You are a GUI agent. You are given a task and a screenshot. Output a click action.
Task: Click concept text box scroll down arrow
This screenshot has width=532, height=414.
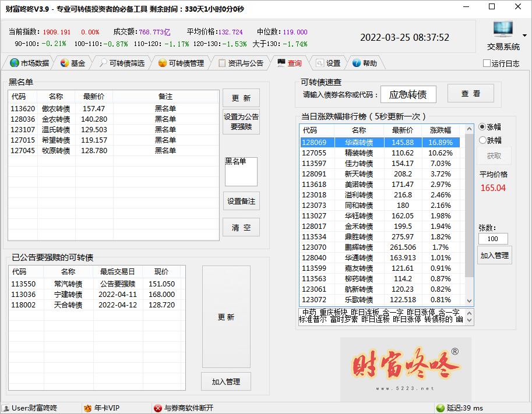coord(470,320)
